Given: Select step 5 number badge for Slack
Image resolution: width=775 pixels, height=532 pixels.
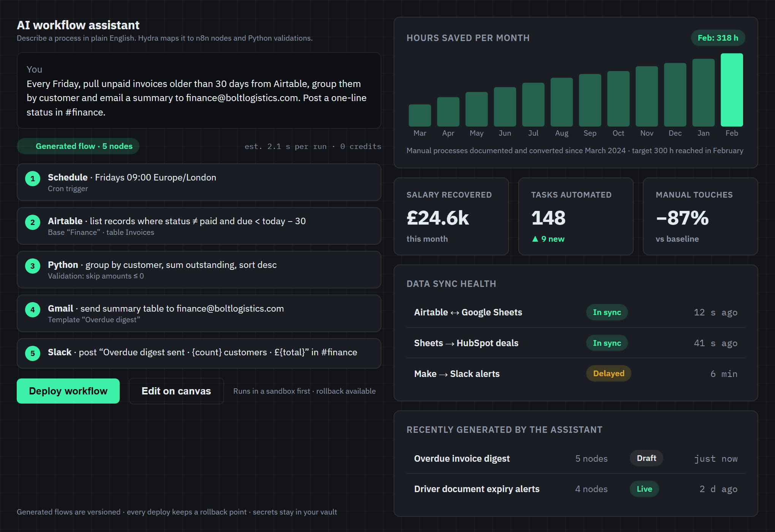Looking at the screenshot, I should [x=33, y=353].
